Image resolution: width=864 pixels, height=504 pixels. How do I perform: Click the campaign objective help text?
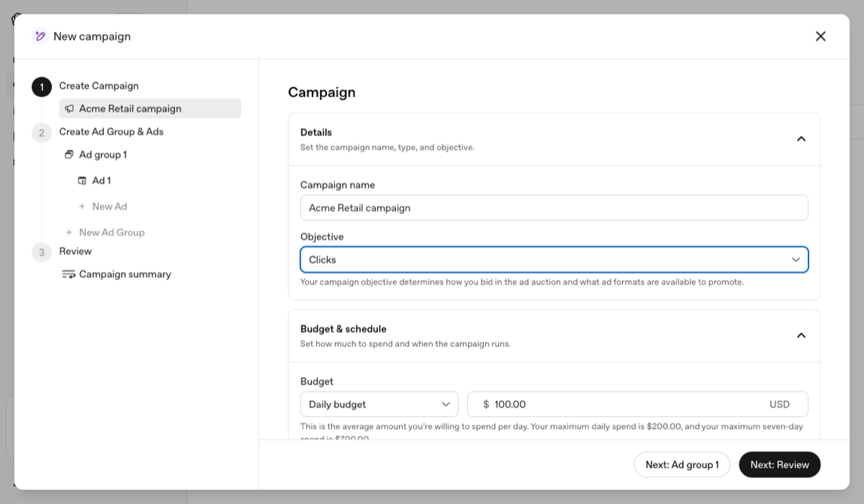tap(522, 282)
